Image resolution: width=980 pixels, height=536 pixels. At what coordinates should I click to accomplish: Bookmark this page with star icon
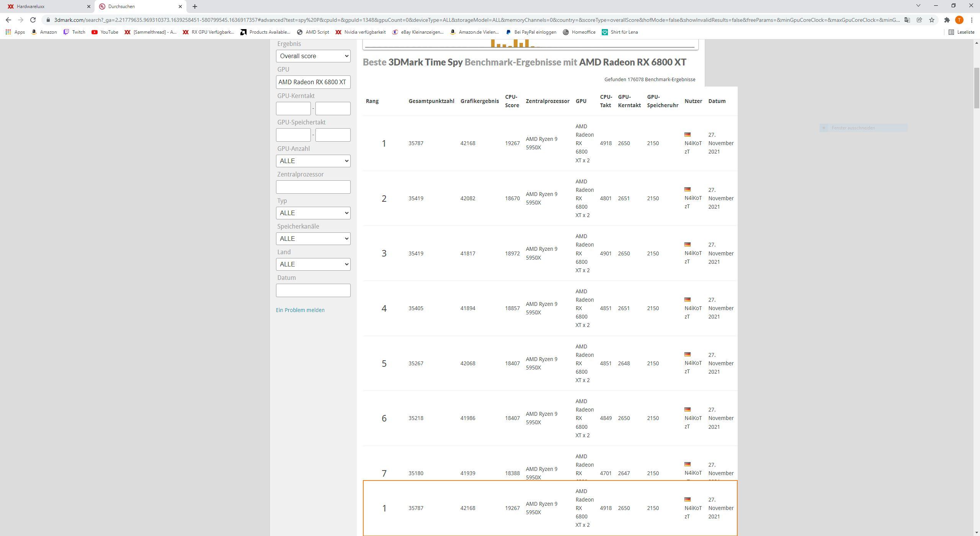pyautogui.click(x=932, y=20)
